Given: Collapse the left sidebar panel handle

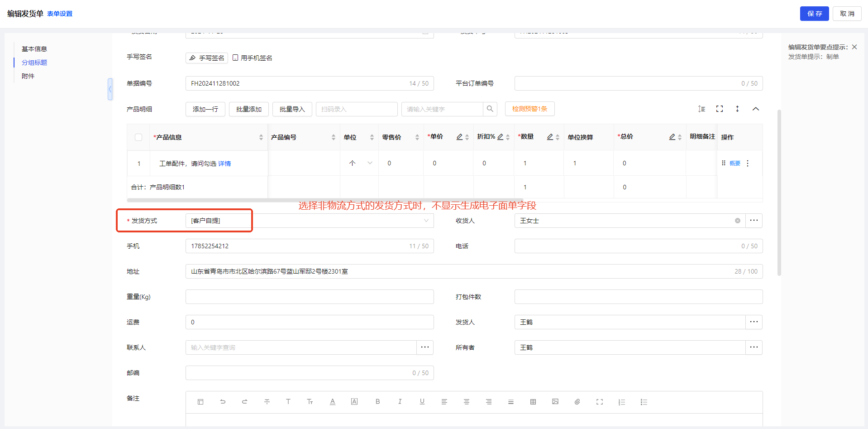Looking at the screenshot, I should click(x=110, y=89).
